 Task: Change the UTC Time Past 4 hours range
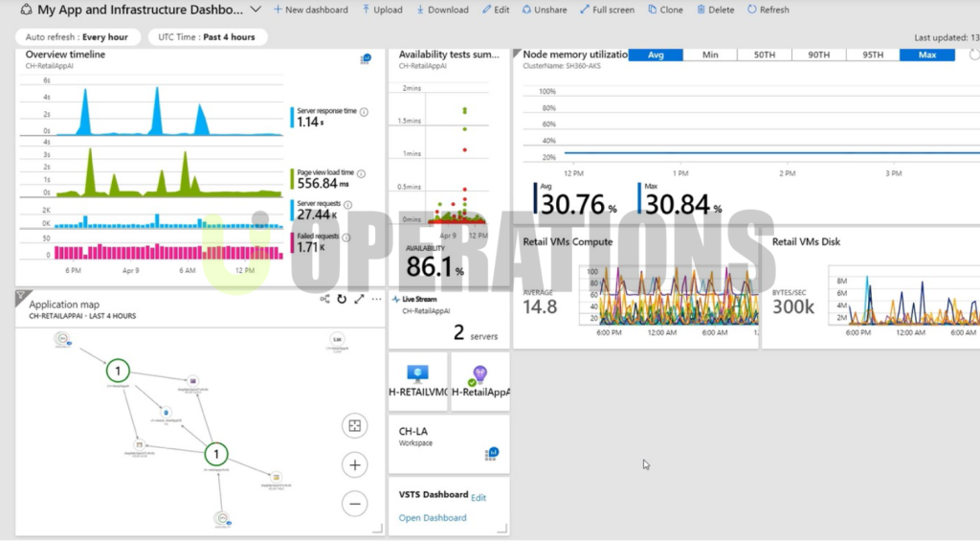click(x=207, y=37)
